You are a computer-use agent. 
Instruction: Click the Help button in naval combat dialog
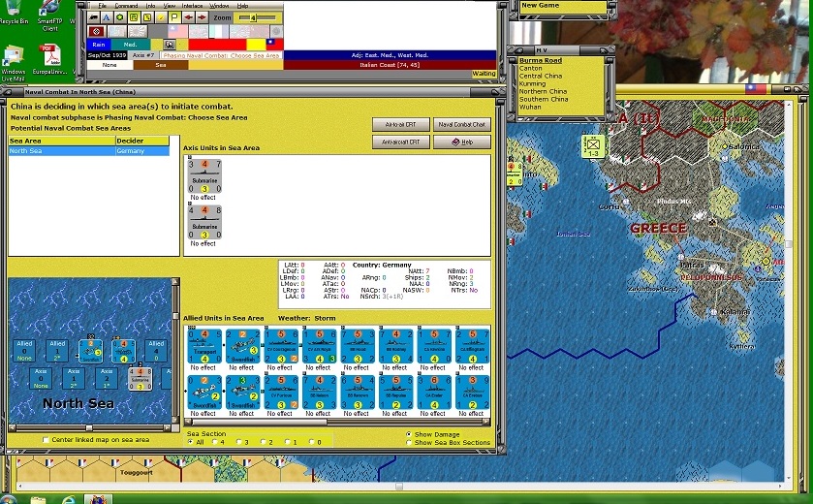point(461,142)
